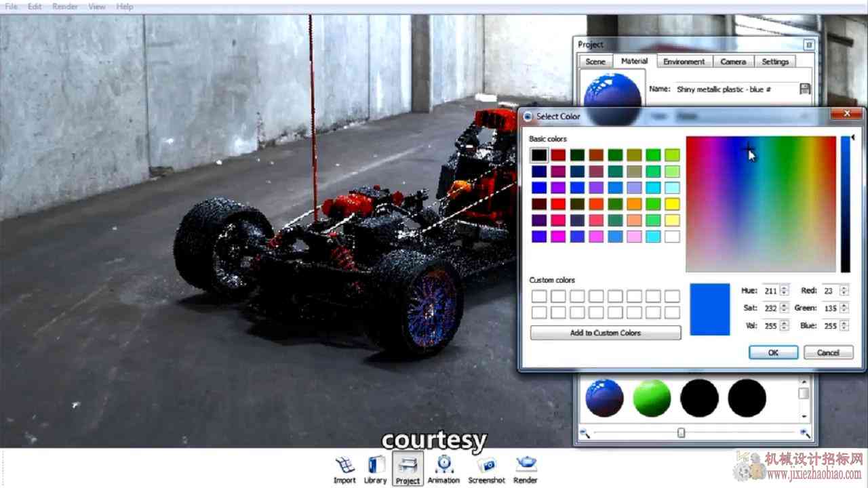The height and width of the screenshot is (488, 868).
Task: Undock the Project panel with its title bar icon
Action: (808, 45)
